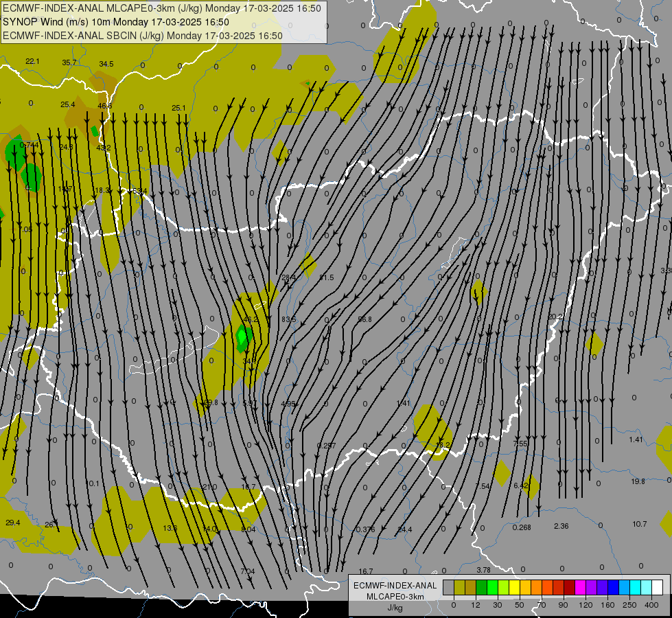Click the '160' tick label on the scale

[607, 605]
